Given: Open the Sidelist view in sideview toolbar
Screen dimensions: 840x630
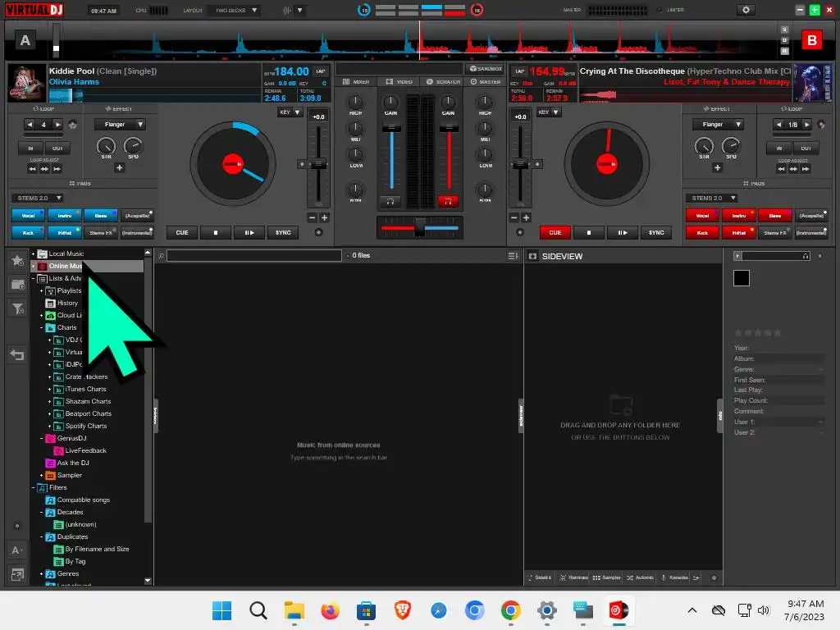Looking at the screenshot, I should pyautogui.click(x=539, y=577).
